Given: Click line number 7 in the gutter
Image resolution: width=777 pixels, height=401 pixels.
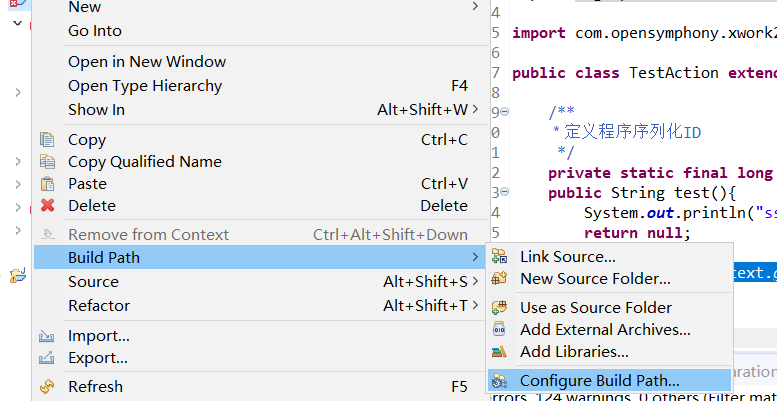Looking at the screenshot, I should click(x=496, y=73).
